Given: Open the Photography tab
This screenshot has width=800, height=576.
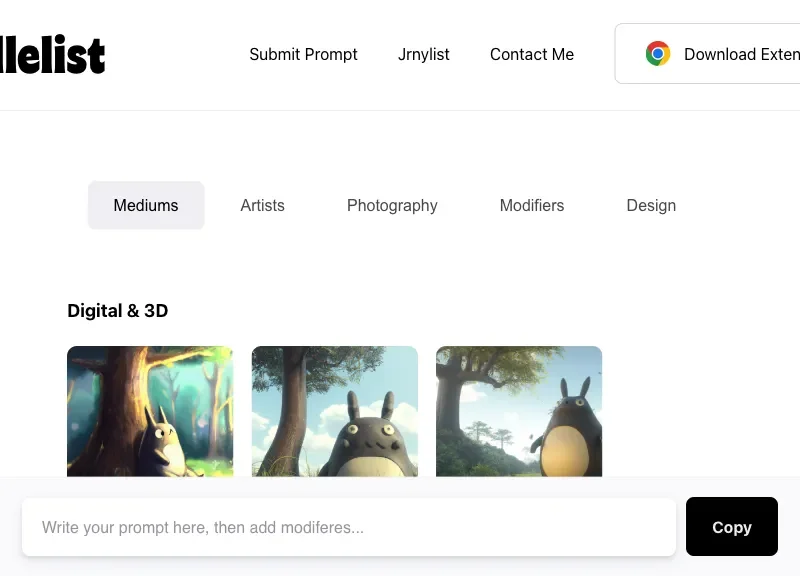Looking at the screenshot, I should coord(392,205).
